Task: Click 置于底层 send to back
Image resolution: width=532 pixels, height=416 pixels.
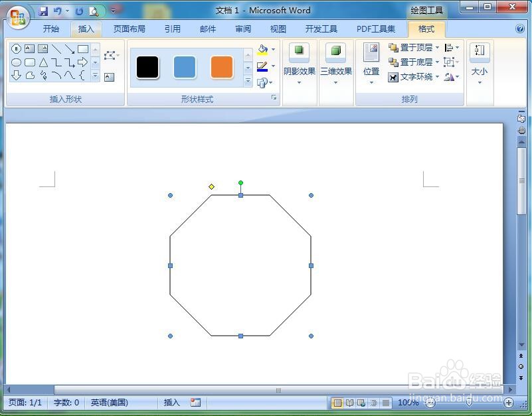Action: tap(414, 62)
